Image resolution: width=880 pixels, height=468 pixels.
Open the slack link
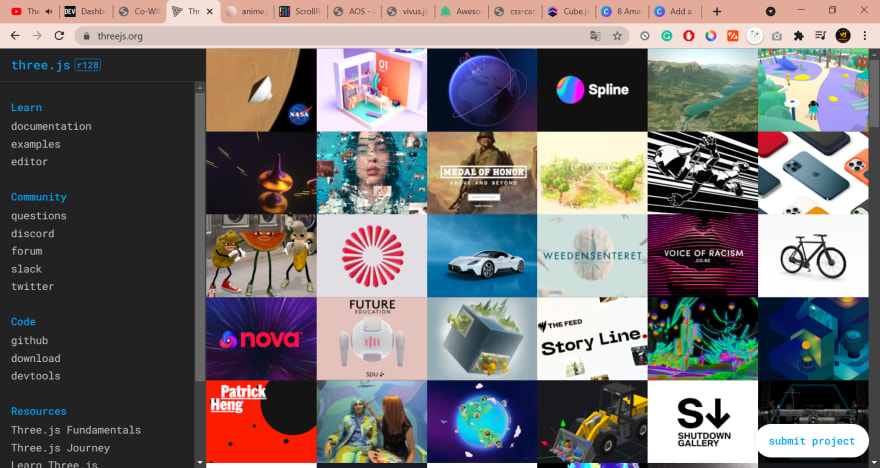click(26, 269)
